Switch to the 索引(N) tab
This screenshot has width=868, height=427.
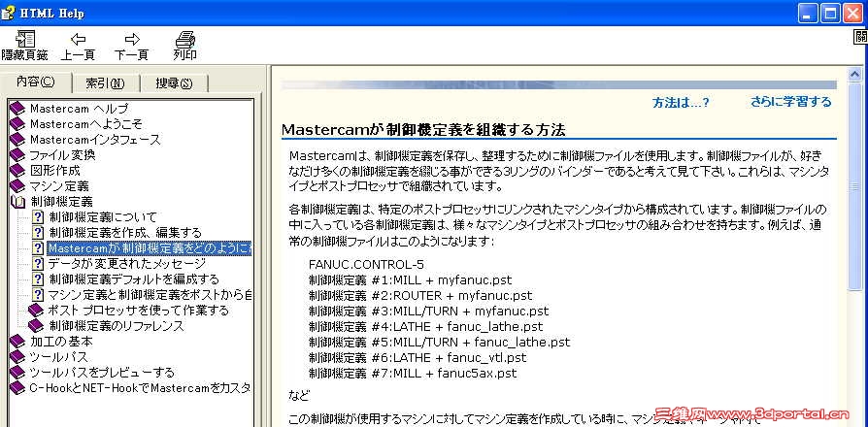click(105, 83)
